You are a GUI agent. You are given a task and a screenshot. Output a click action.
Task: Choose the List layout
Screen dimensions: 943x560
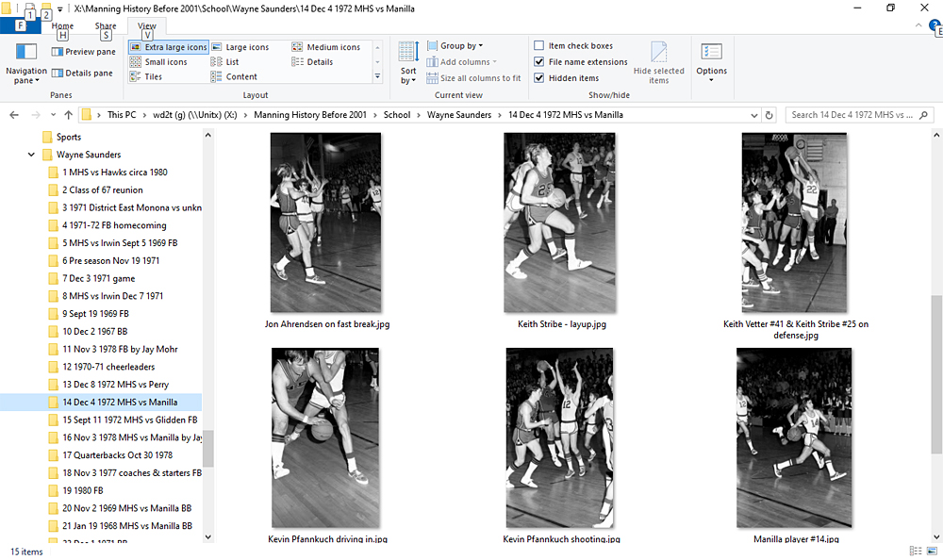coord(225,62)
